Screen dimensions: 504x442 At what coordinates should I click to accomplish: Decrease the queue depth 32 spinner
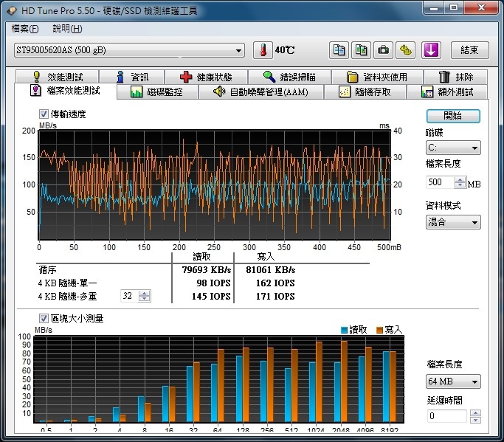145,299
